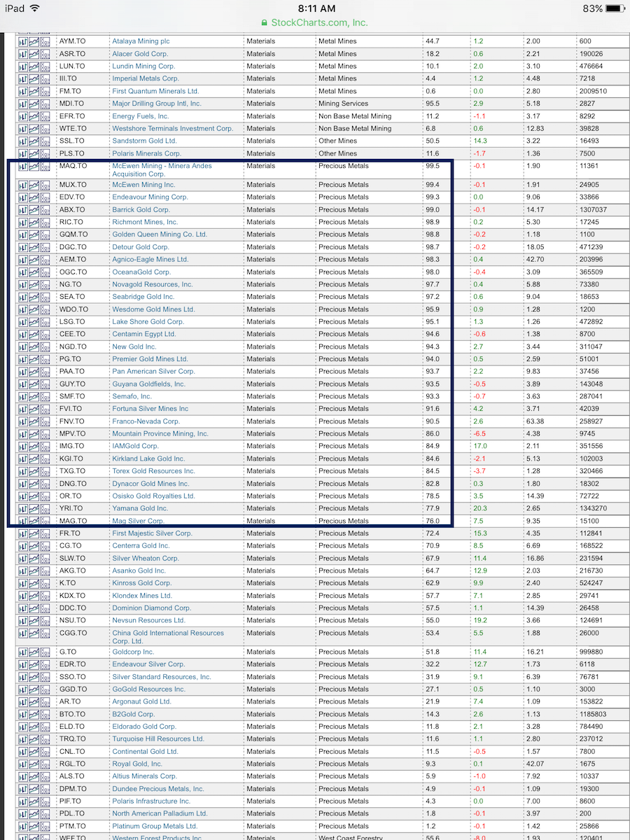The height and width of the screenshot is (840, 630).
Task: Open GalleryView line icon for AEM.TO
Action: 34,259
